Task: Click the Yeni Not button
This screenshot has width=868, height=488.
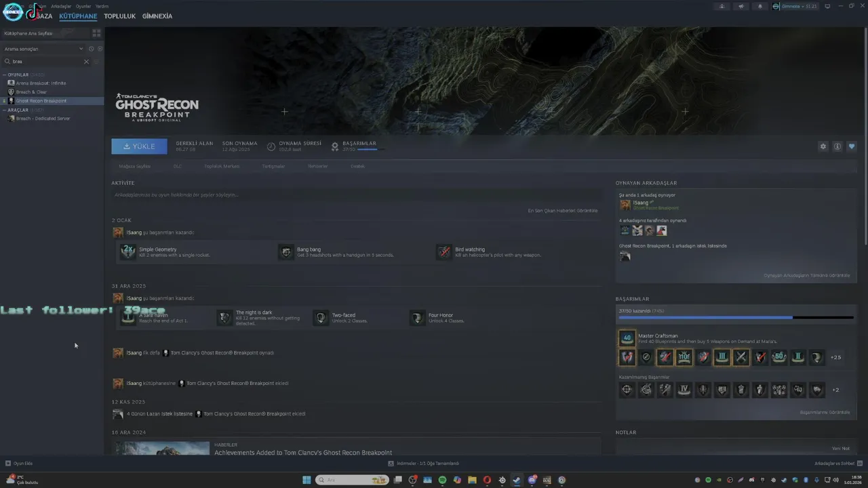Action: tap(840, 448)
